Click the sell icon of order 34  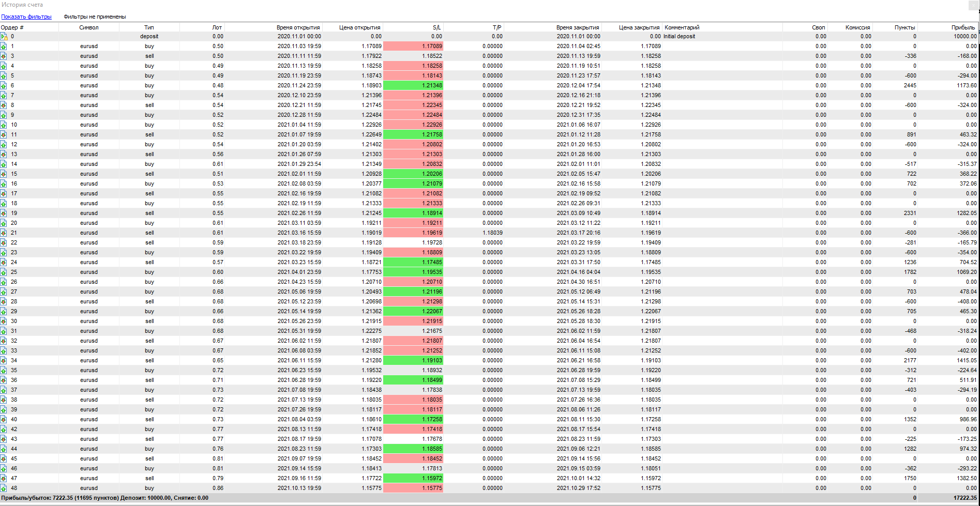(4, 361)
